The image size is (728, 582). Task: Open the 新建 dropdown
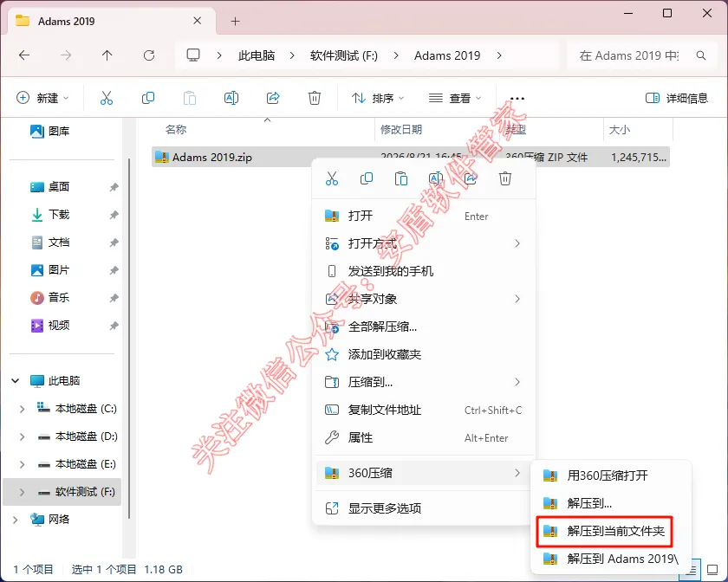42,99
